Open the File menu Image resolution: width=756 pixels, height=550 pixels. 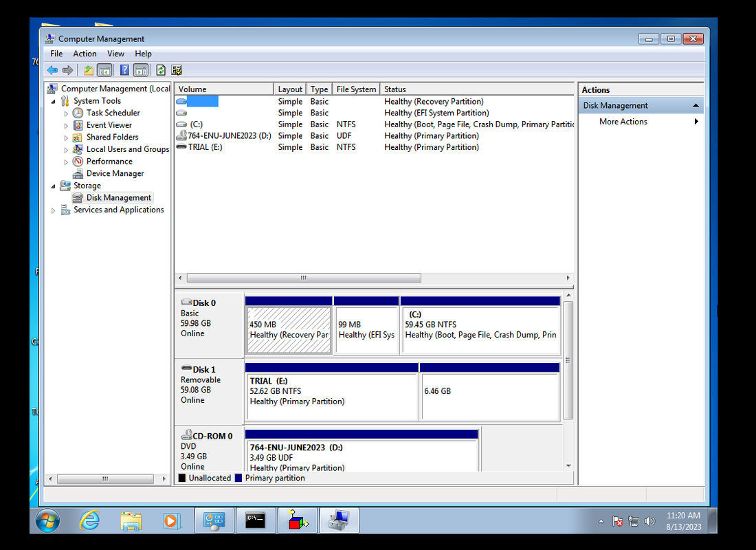(56, 54)
